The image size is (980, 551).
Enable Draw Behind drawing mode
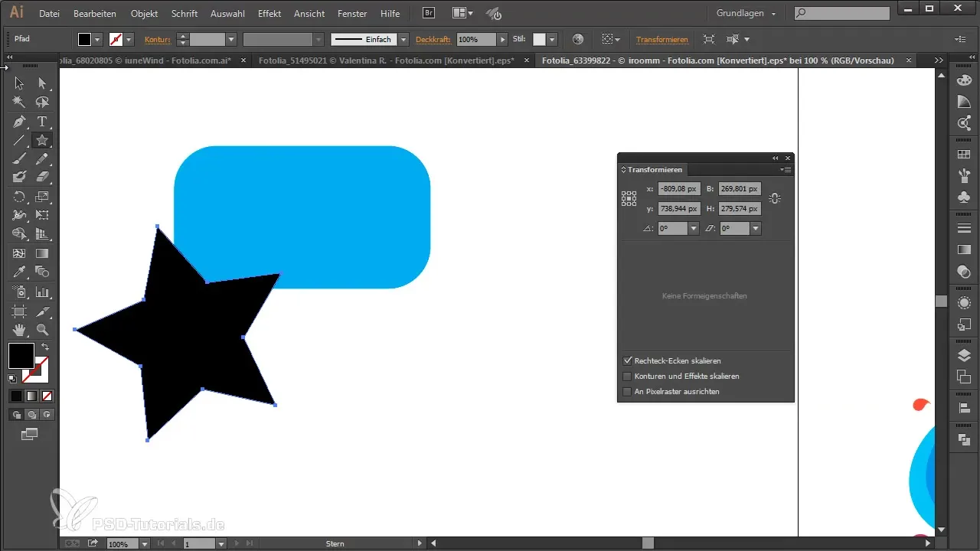point(31,414)
